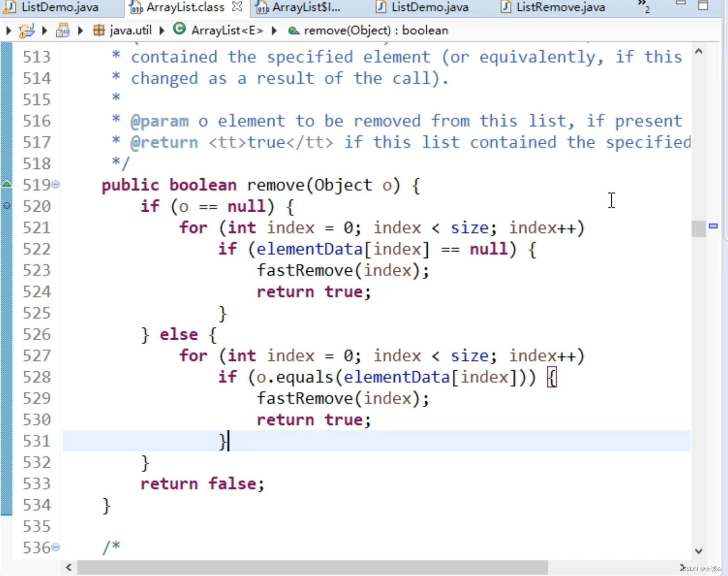Click the vertical scrollbar thumb
This screenshot has height=576, width=728.
click(x=698, y=228)
